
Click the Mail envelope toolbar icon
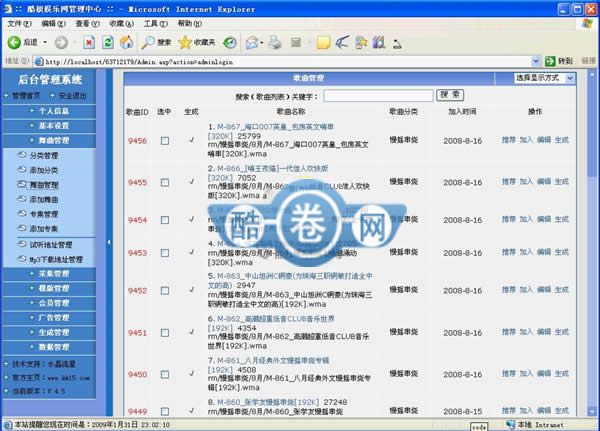252,42
